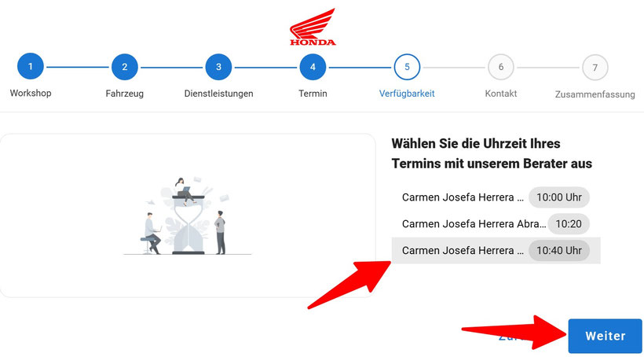Screen dimensions: 644x357
Task: Pick the 10:40 Uhr time chip
Action: pos(559,251)
